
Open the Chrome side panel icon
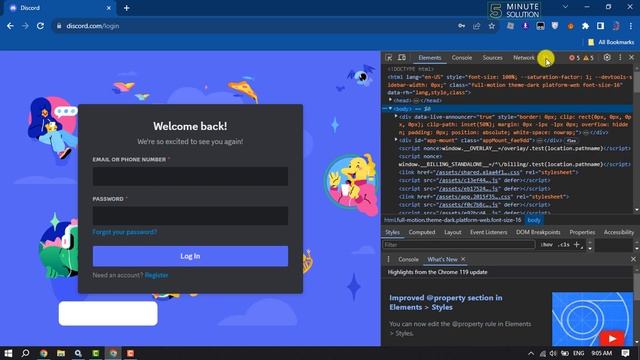[x=600, y=26]
